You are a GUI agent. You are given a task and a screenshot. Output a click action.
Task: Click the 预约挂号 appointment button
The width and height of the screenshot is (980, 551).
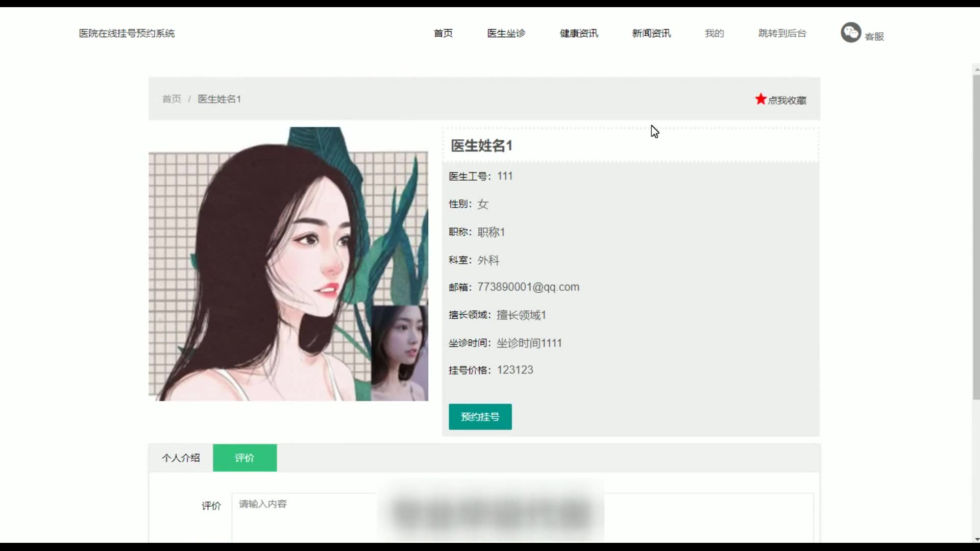[x=480, y=417]
